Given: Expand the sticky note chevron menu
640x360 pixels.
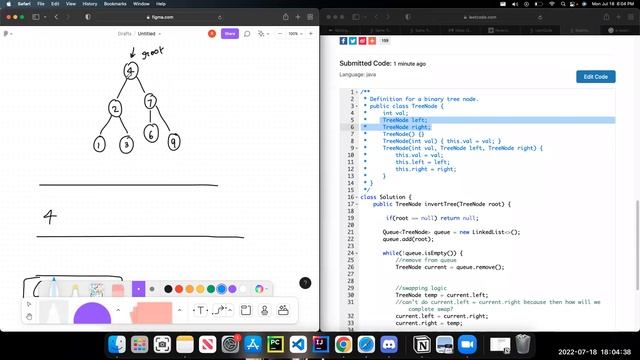Looking at the screenshot, I should [180, 310].
